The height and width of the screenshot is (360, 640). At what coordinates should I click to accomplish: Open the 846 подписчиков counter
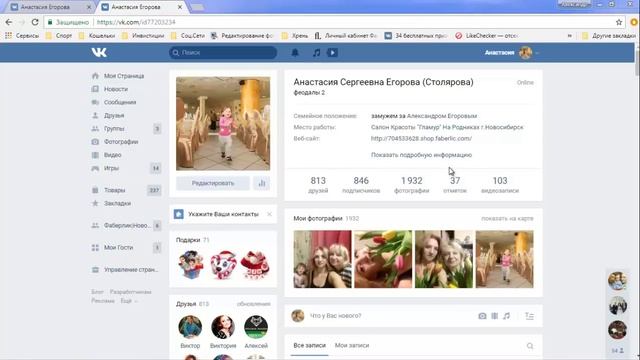click(x=361, y=184)
